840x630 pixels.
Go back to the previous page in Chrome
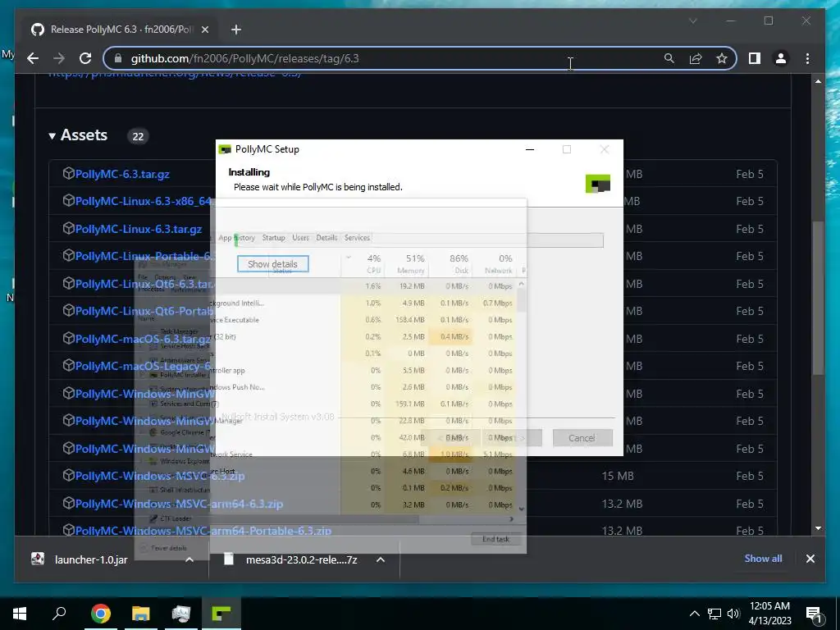(33, 58)
